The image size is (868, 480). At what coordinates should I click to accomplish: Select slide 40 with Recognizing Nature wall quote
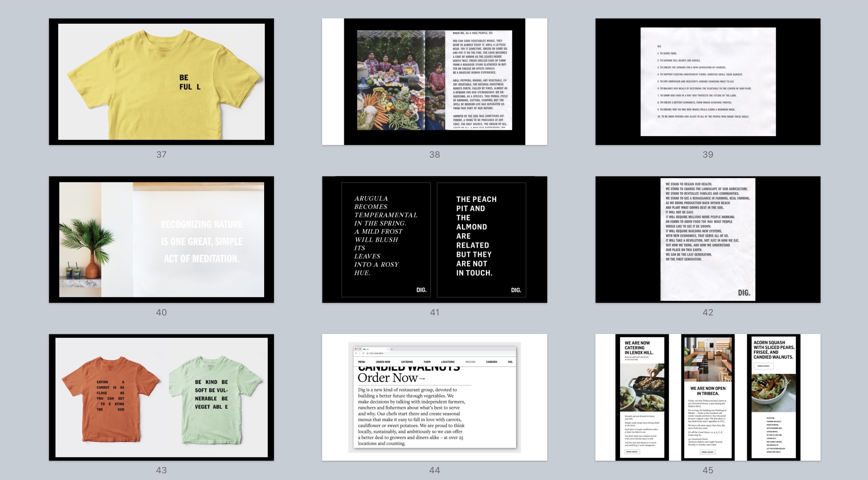pyautogui.click(x=161, y=239)
